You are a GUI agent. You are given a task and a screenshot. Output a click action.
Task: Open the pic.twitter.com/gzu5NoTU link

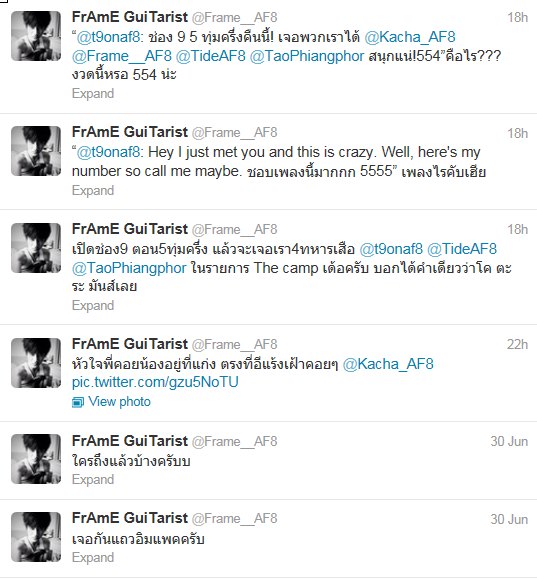pos(155,382)
